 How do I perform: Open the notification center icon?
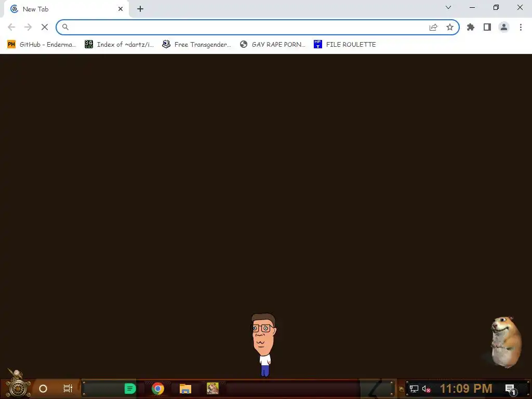tap(511, 389)
